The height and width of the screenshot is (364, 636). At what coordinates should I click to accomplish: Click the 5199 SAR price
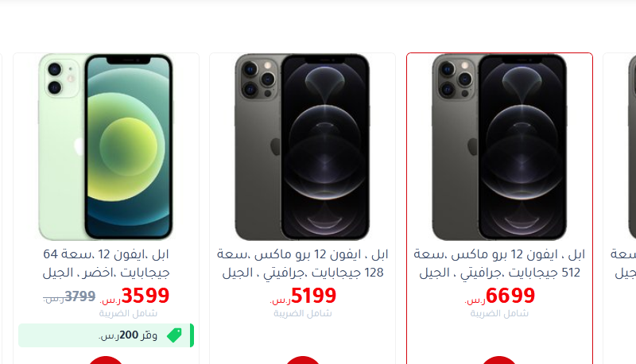tap(303, 296)
